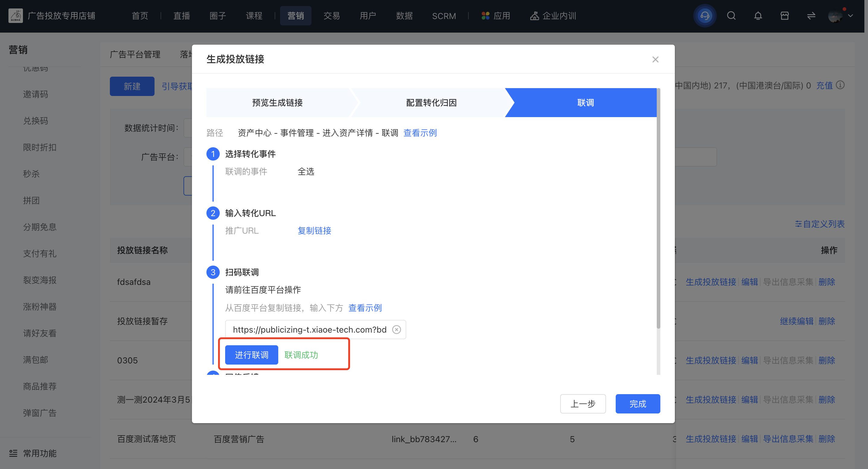Click 编辑 in the fdsafdsa row

tap(749, 282)
